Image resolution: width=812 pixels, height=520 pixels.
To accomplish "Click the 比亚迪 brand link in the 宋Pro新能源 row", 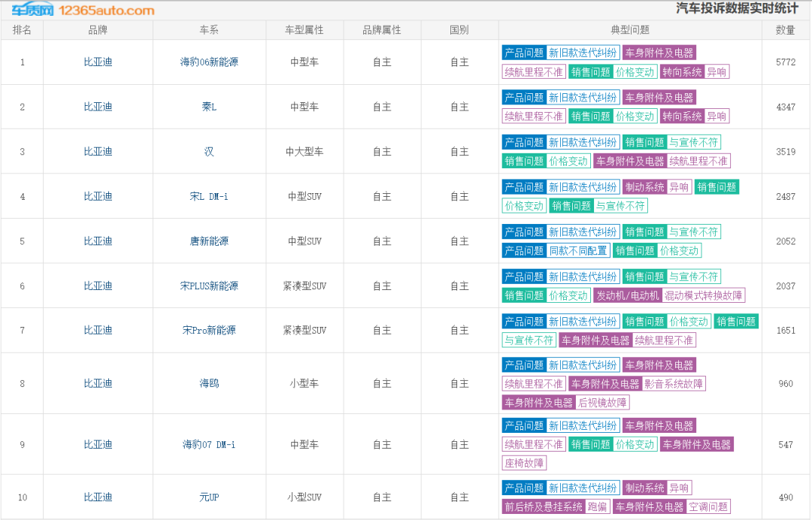I will tap(98, 330).
